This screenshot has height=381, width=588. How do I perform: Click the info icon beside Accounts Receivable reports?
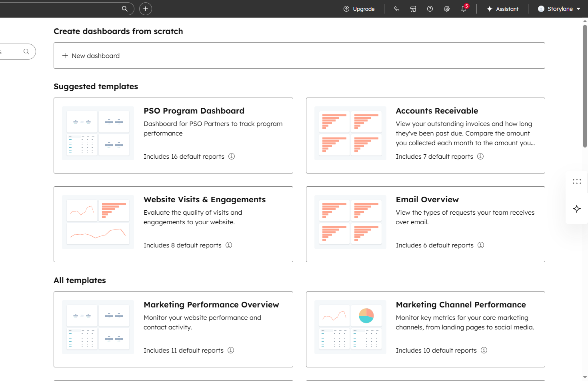(480, 156)
